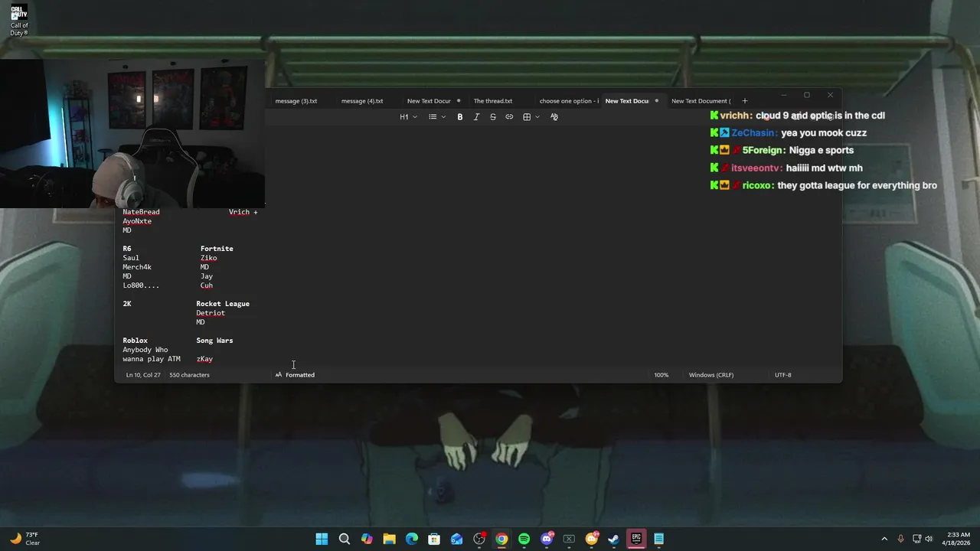Open Outlook from the taskbar
This screenshot has width=980, height=551.
456,539
